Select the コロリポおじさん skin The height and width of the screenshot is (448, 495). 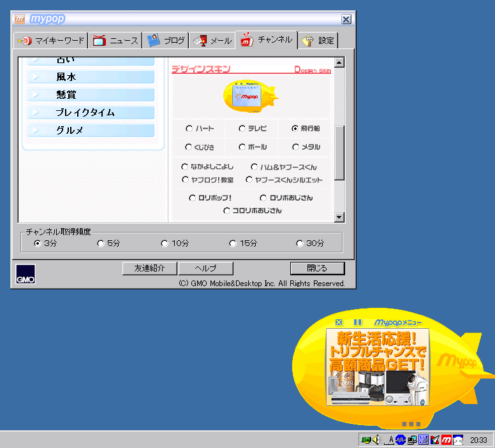coord(226,210)
